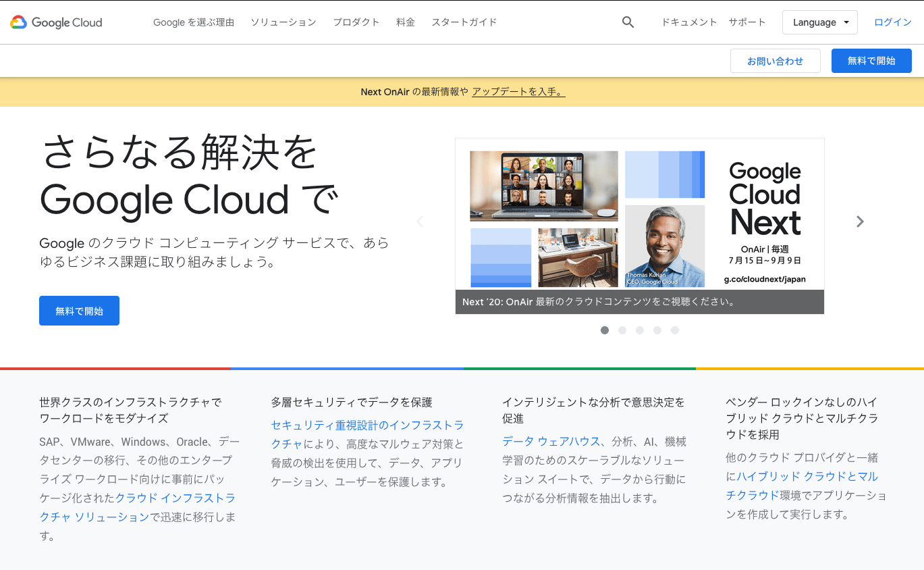The width and height of the screenshot is (924, 570).
Task: Open the プロダクト menu
Action: pos(356,22)
